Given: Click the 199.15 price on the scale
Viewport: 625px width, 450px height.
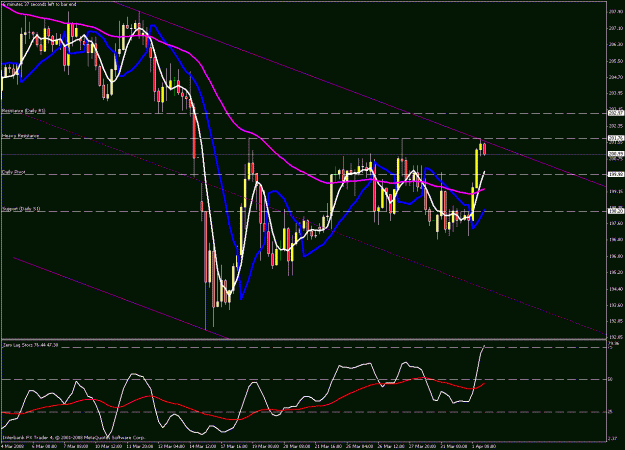Looking at the screenshot, I should (616, 191).
